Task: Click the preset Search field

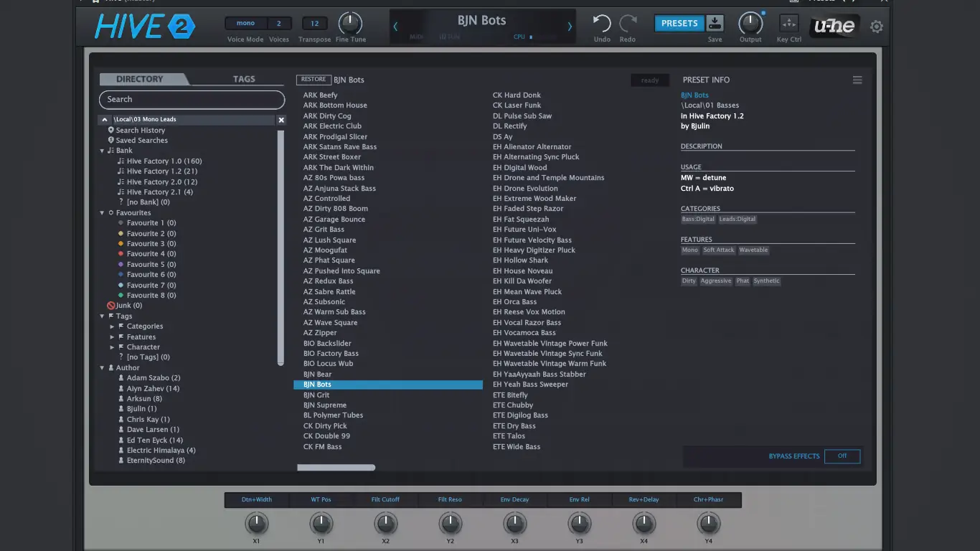Action: (x=192, y=100)
